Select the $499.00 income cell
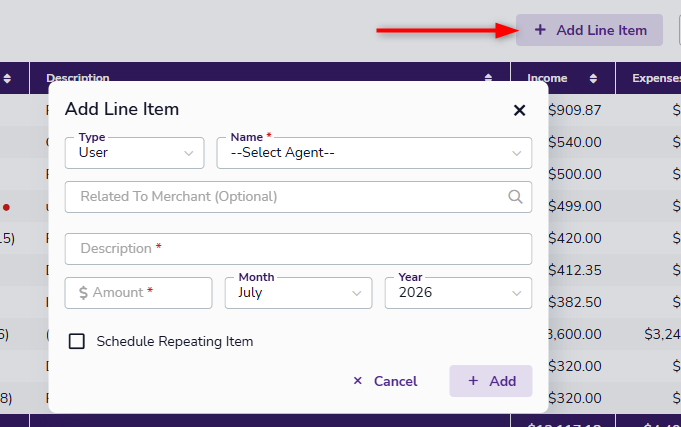The image size is (681, 427). (x=575, y=206)
